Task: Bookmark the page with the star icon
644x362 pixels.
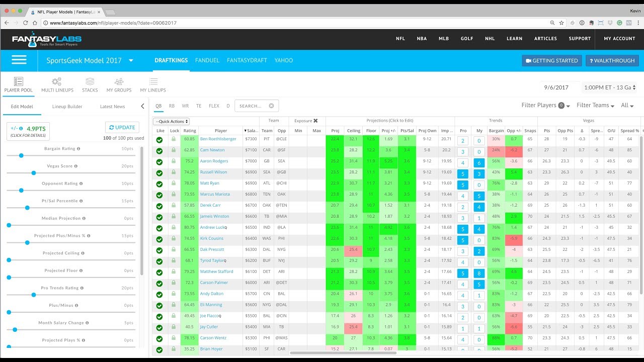Action: coord(561,23)
